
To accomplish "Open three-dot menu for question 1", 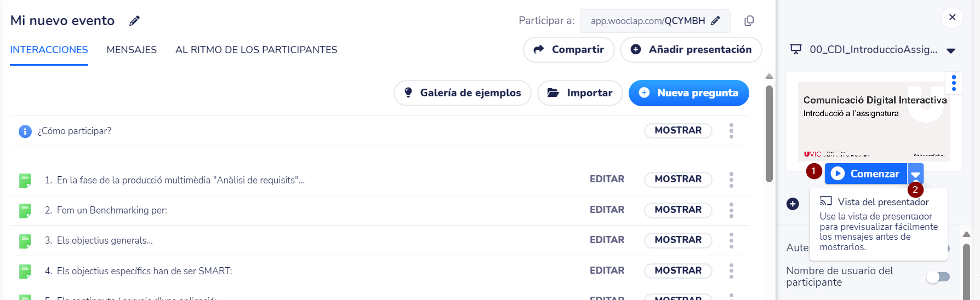I will pos(731,180).
